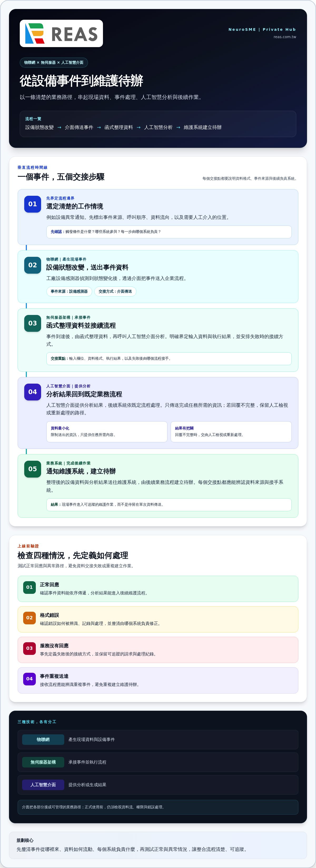Click the '無伺服器架構 | 承接事件' step label
Image resolution: width=316 pixels, height=868 pixels.
pyautogui.click(x=68, y=318)
